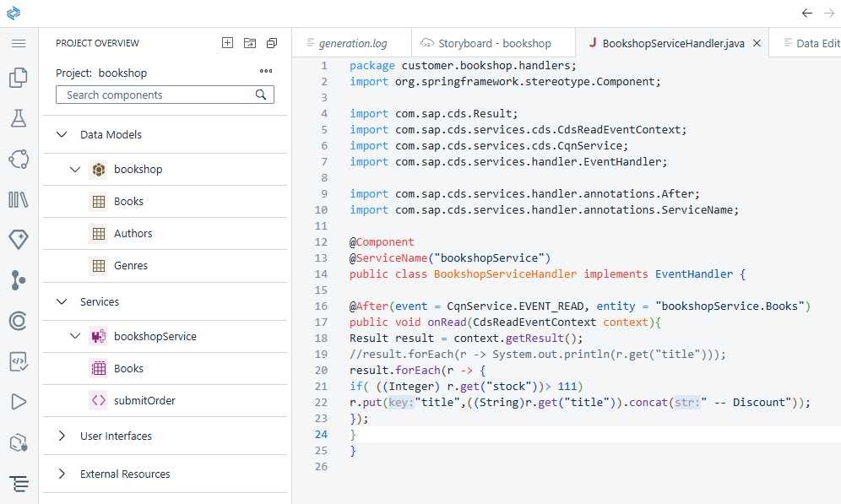Image resolution: width=841 pixels, height=504 pixels.
Task: Open the source control branch icon
Action: click(x=19, y=280)
